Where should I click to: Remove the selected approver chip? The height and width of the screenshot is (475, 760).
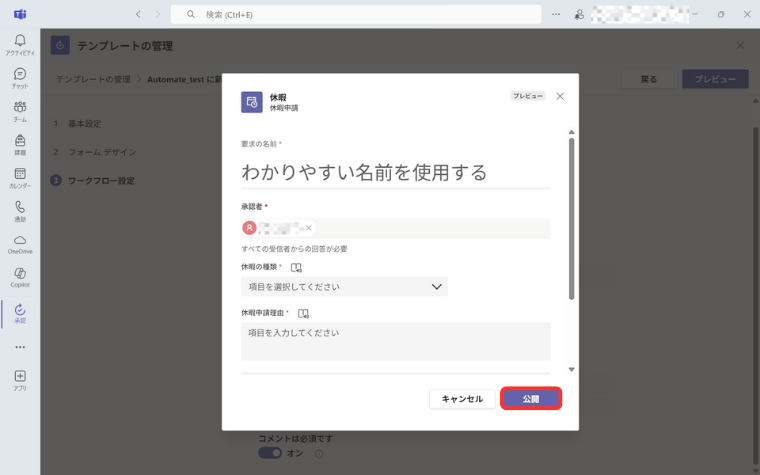(x=309, y=227)
